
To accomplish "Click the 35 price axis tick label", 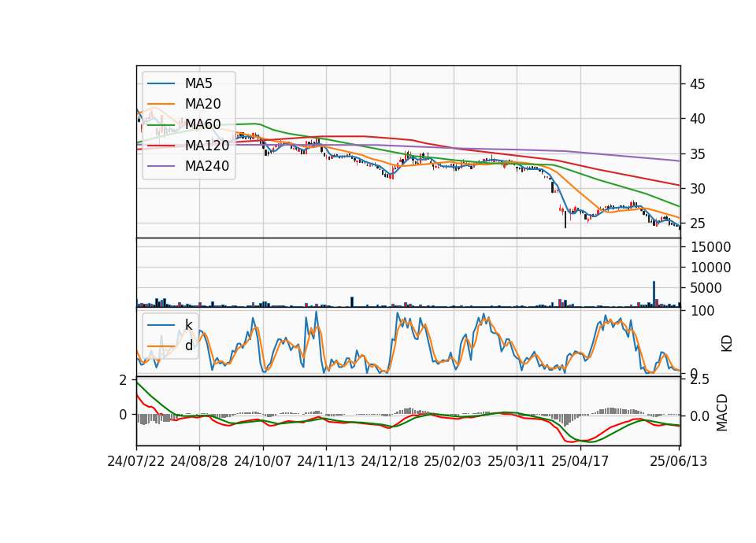I will tap(697, 154).
